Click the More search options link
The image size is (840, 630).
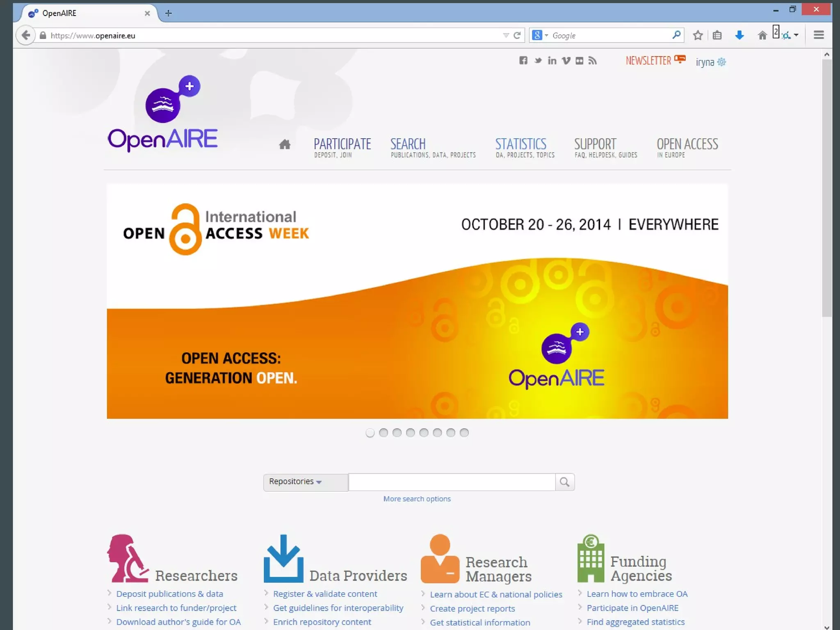417,499
